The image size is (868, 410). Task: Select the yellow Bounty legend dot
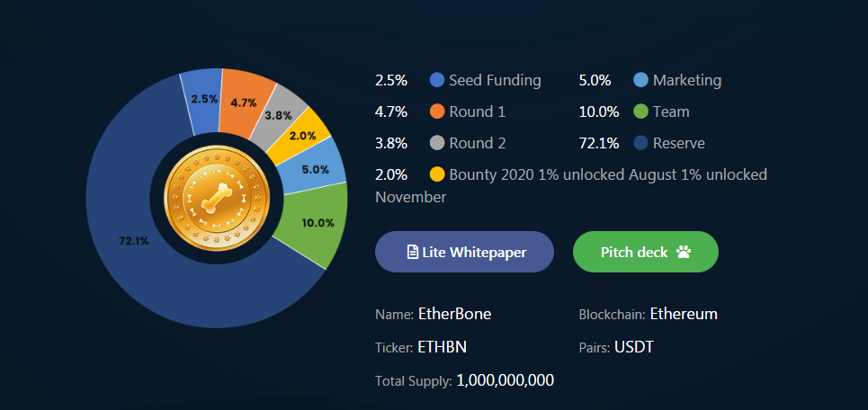click(x=437, y=174)
